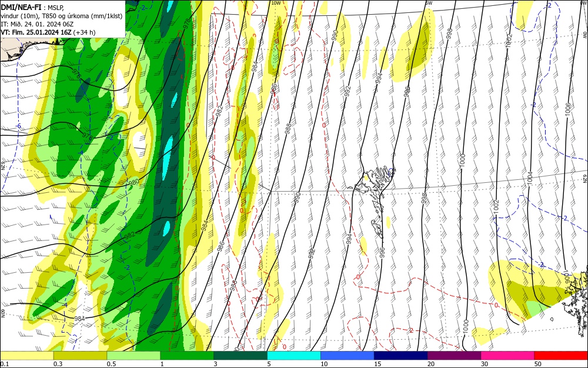
Task: Click the "976" isobar label
Action: 76,73
